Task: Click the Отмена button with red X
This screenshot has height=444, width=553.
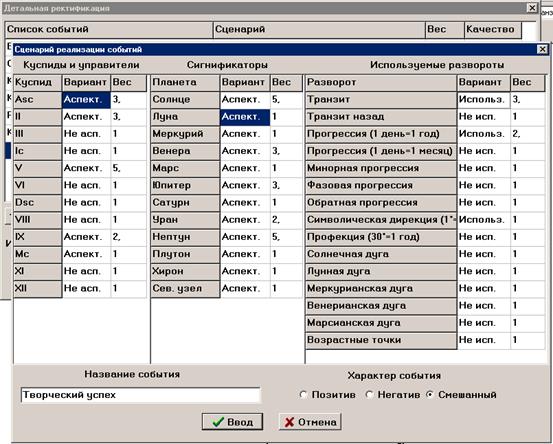Action: click(x=310, y=422)
